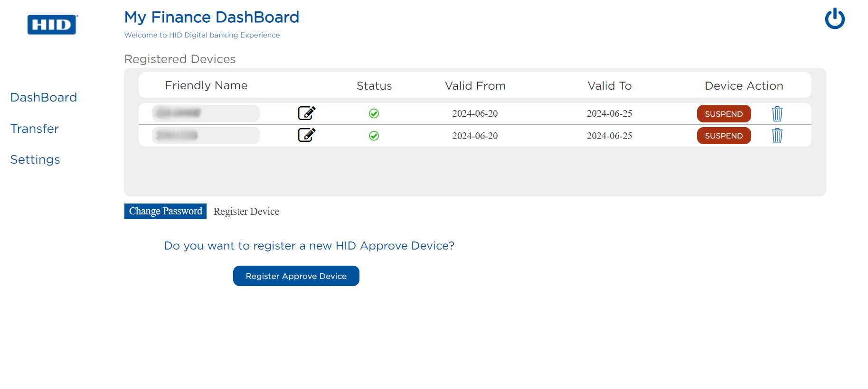The width and height of the screenshot is (868, 389).
Task: Click the first blurred friendly name field
Action: (x=206, y=113)
